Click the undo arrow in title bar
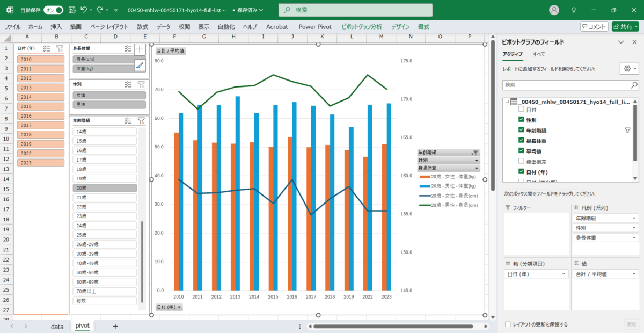Screen dimensions: 644x333 coord(84,10)
